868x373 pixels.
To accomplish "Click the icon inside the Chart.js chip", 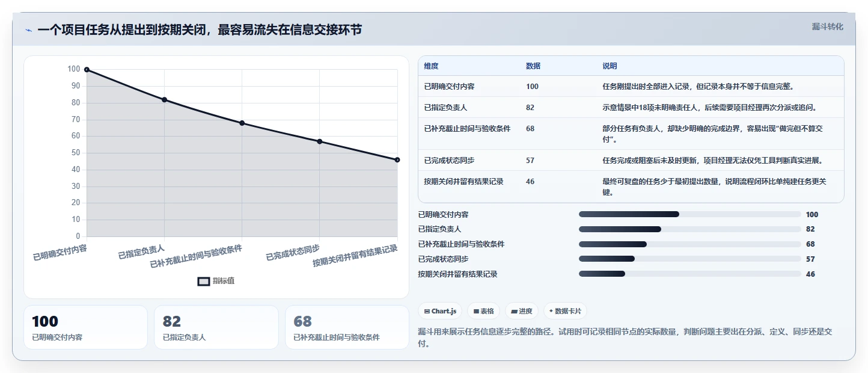I will 427,311.
